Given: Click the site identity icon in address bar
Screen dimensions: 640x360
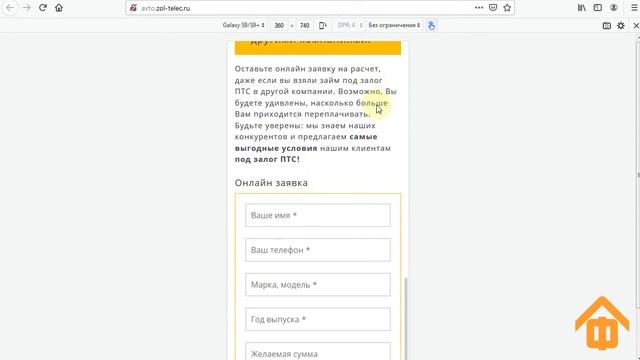Looking at the screenshot, I should (133, 8).
